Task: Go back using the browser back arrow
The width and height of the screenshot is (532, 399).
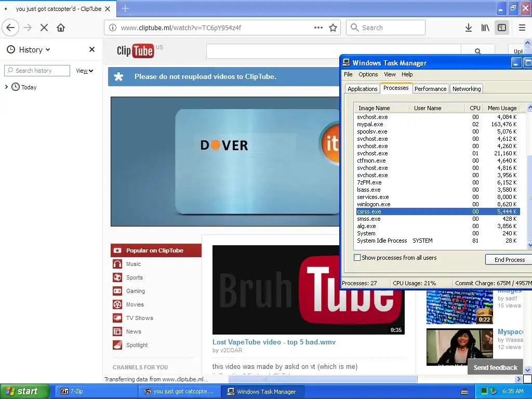Action: [10, 28]
